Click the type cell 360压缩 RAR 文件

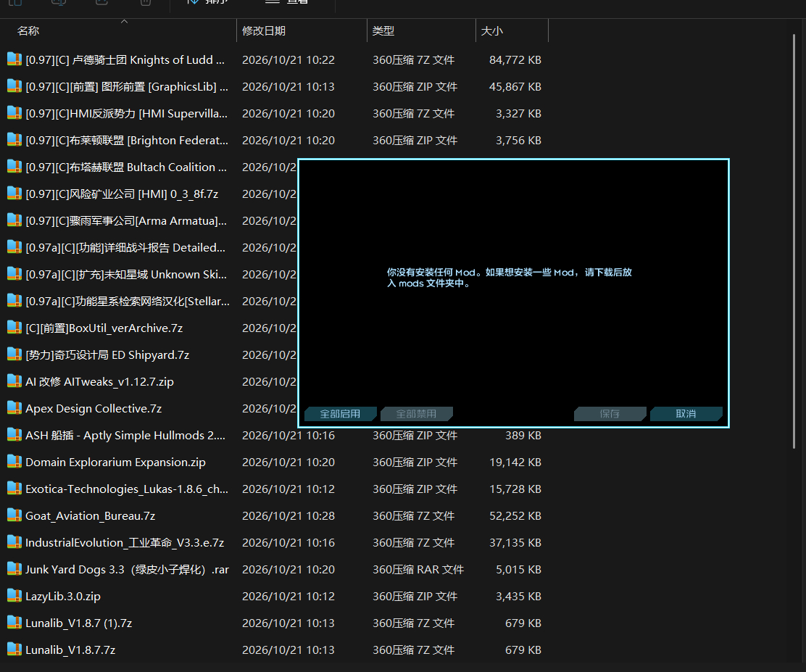click(418, 569)
